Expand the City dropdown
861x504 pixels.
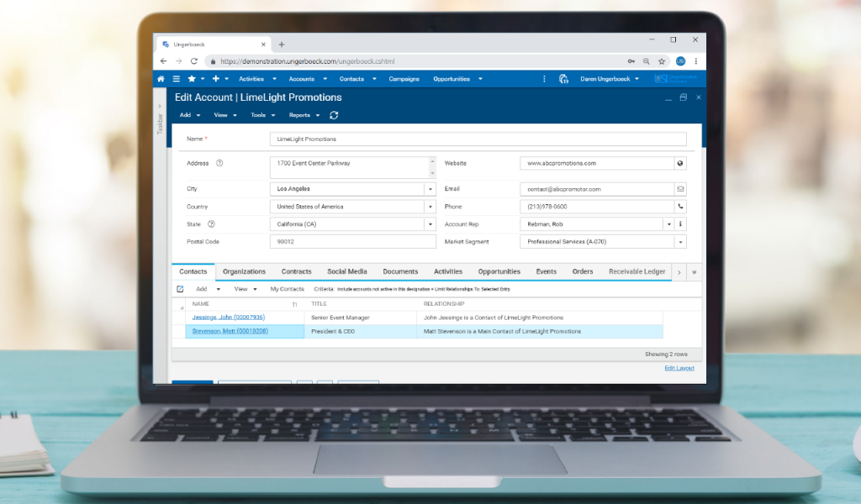pyautogui.click(x=430, y=189)
